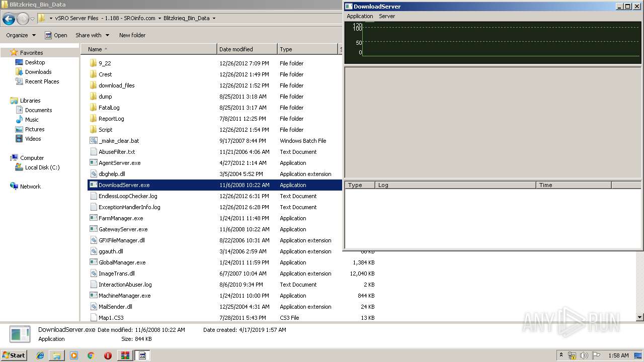The width and height of the screenshot is (644, 362).
Task: Select Libraries in the navigation pane
Action: (30, 101)
